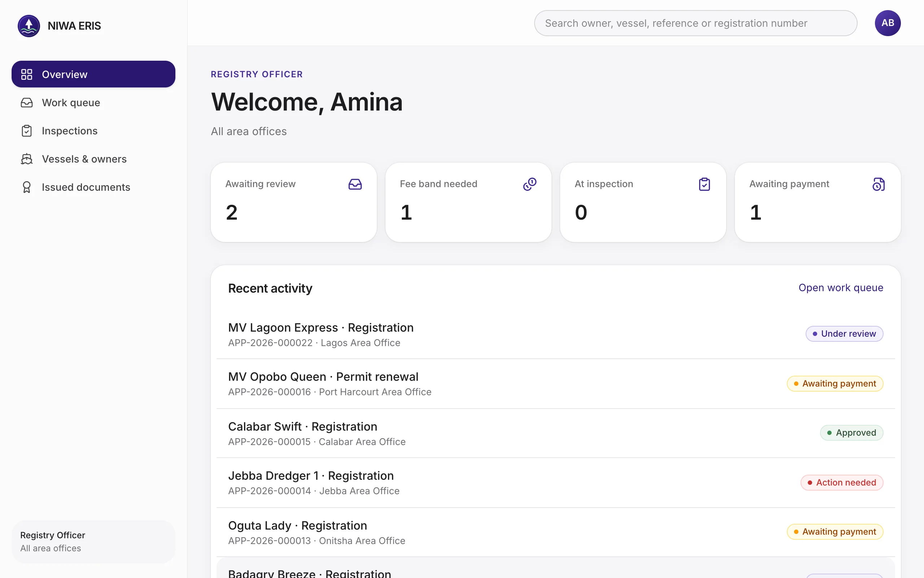Click the document icon on Awaiting payment card
The width and height of the screenshot is (924, 578).
(x=879, y=184)
